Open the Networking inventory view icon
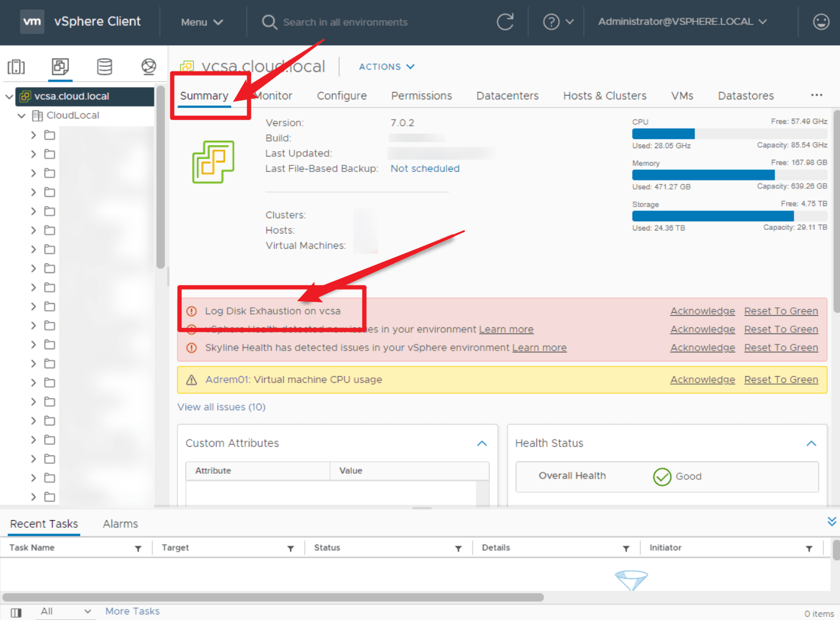840x620 pixels. tap(149, 66)
